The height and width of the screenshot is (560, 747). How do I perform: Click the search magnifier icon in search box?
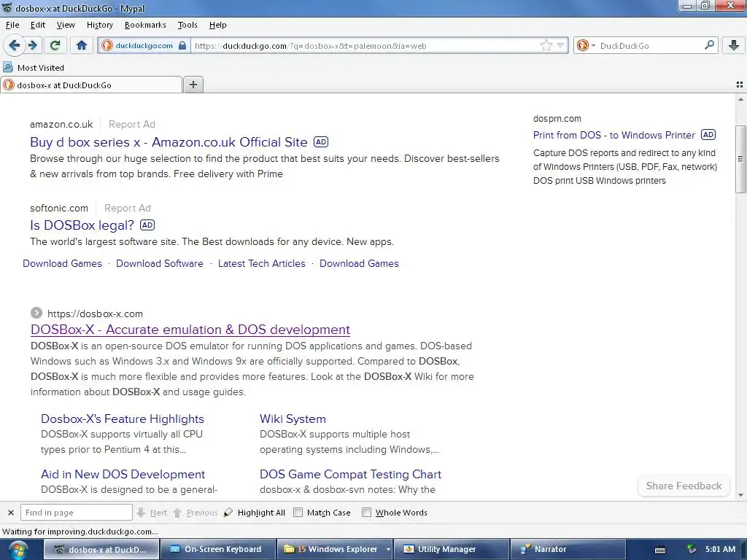709,45
